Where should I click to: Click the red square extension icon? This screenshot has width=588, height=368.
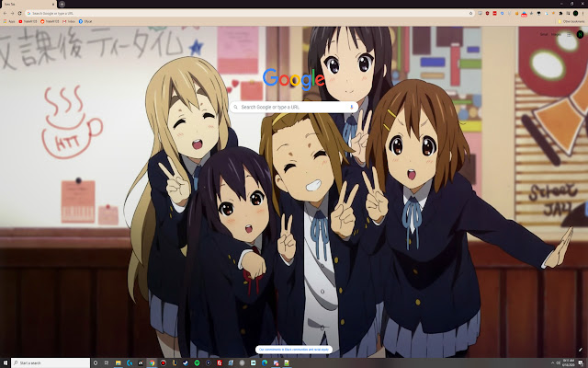[494, 13]
